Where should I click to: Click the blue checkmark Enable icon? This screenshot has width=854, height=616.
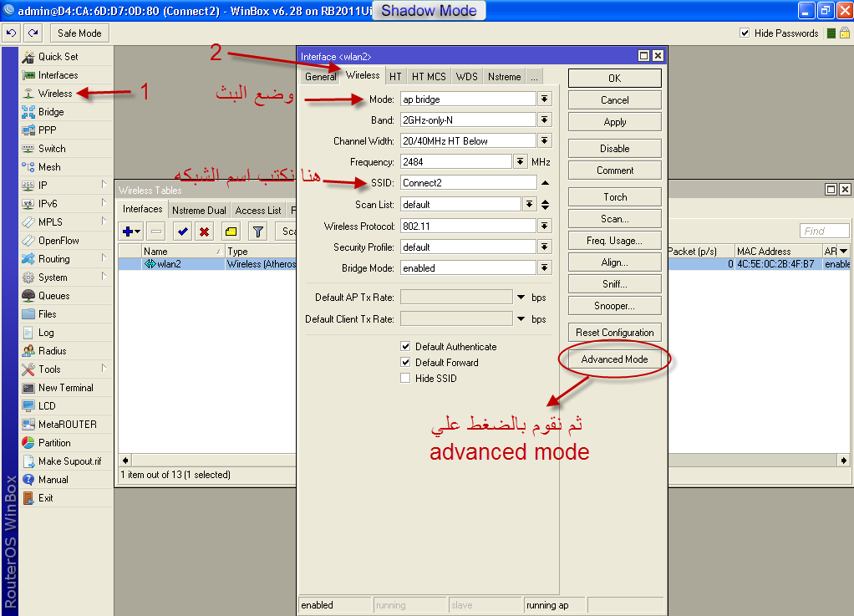click(x=182, y=232)
